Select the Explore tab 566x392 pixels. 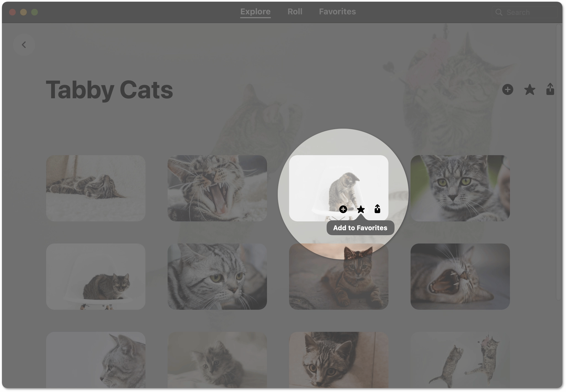[x=255, y=12]
